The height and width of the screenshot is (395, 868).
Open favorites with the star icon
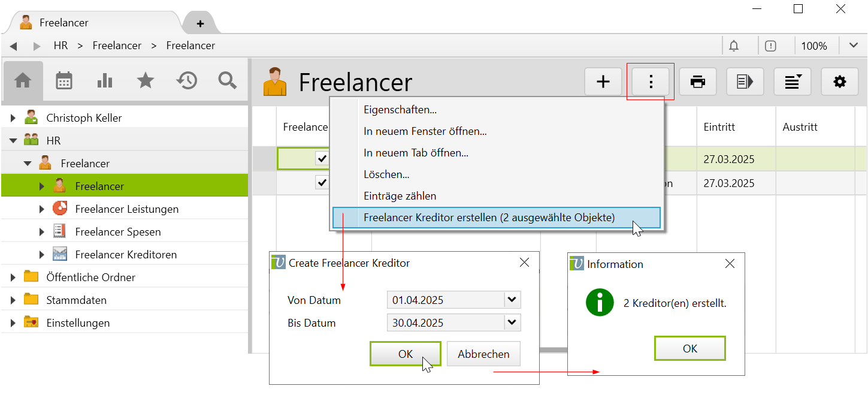pyautogui.click(x=146, y=81)
